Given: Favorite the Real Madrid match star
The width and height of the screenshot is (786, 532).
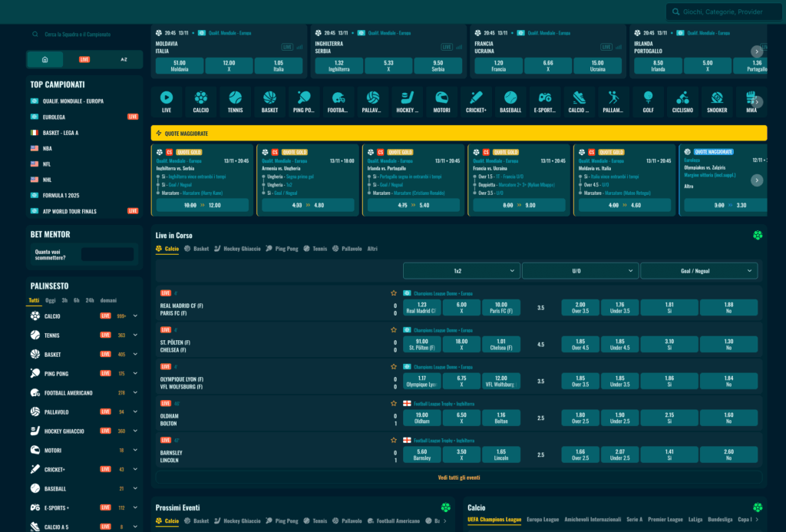Looking at the screenshot, I should (394, 292).
